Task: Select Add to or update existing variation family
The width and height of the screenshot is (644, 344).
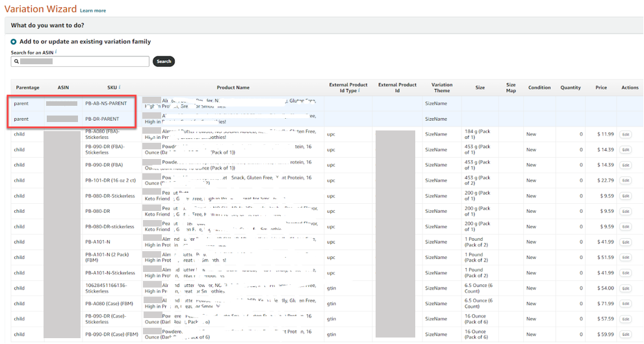Action: (x=14, y=42)
